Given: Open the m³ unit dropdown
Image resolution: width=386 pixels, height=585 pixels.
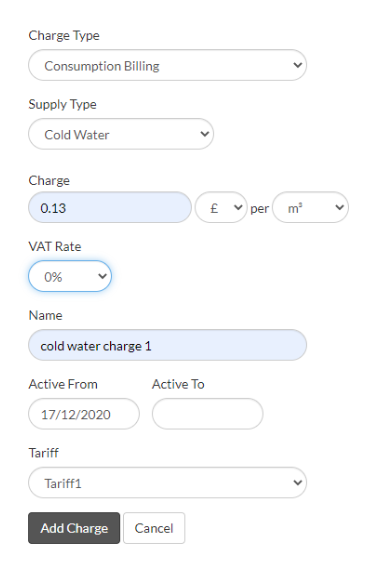Looking at the screenshot, I should [311, 207].
